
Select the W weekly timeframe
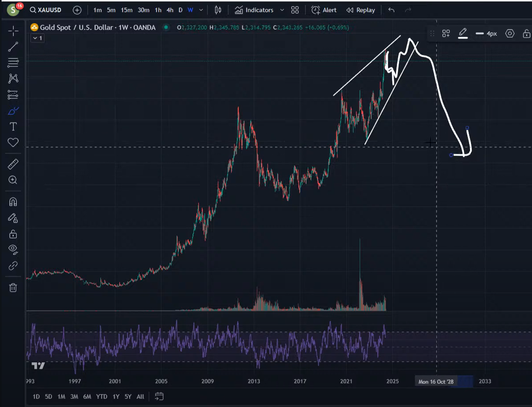click(x=190, y=10)
